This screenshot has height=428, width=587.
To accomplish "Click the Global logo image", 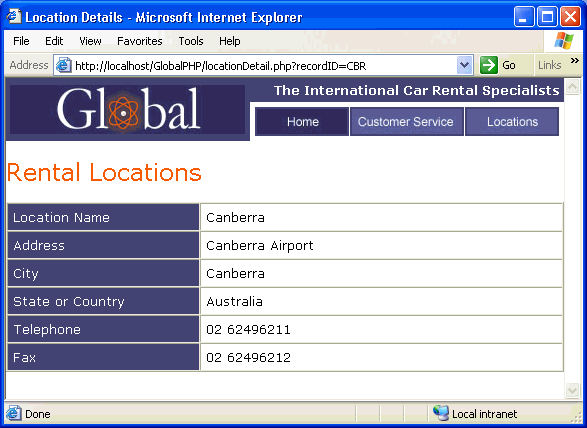I will click(x=128, y=109).
